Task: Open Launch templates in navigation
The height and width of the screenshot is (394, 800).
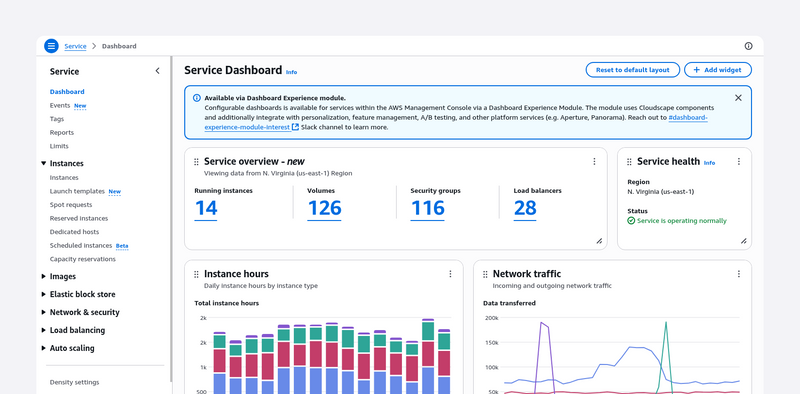Action: (x=77, y=191)
